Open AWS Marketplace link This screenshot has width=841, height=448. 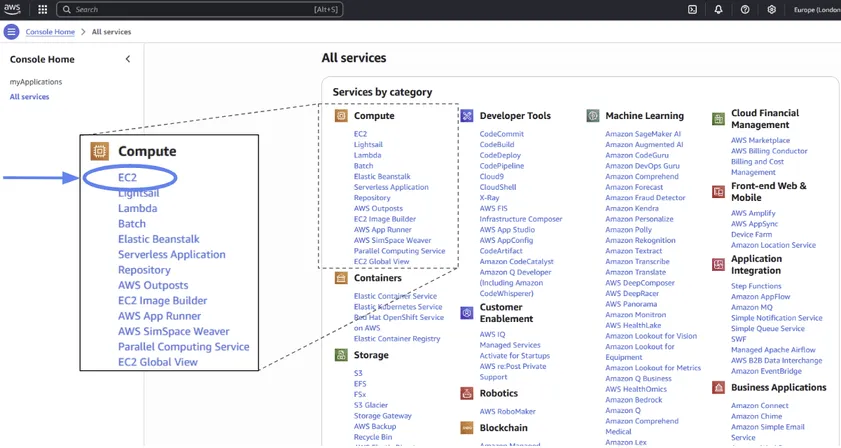point(760,140)
